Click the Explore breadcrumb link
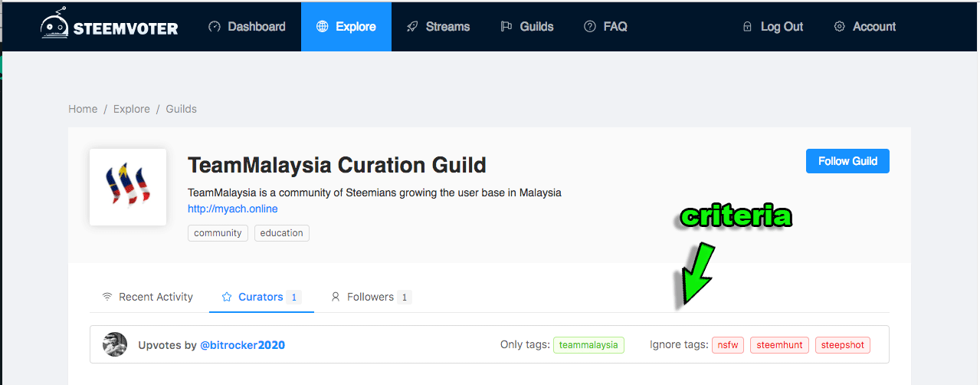Screen dimensions: 980x385 (132, 109)
